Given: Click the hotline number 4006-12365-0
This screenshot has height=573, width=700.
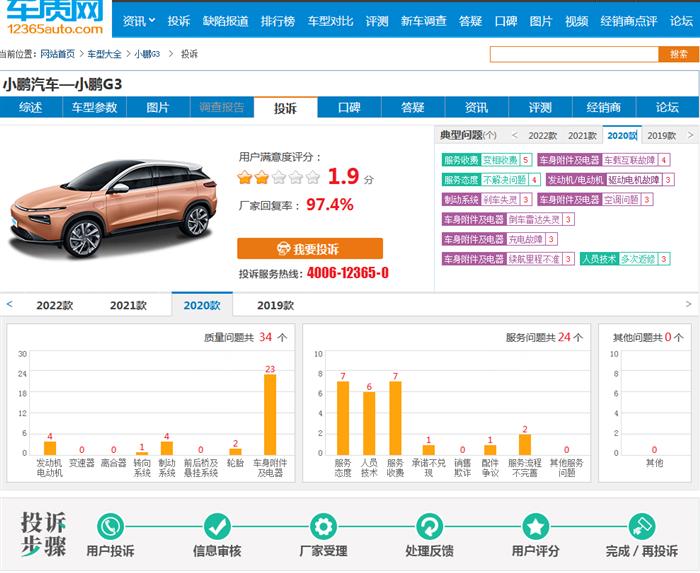Looking at the screenshot, I should click(348, 273).
